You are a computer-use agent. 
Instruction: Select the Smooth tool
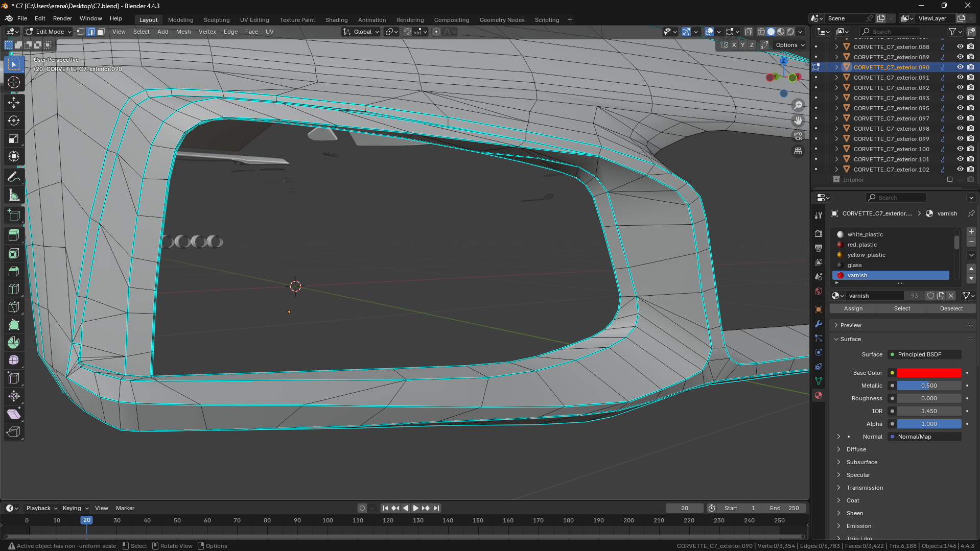tap(14, 361)
